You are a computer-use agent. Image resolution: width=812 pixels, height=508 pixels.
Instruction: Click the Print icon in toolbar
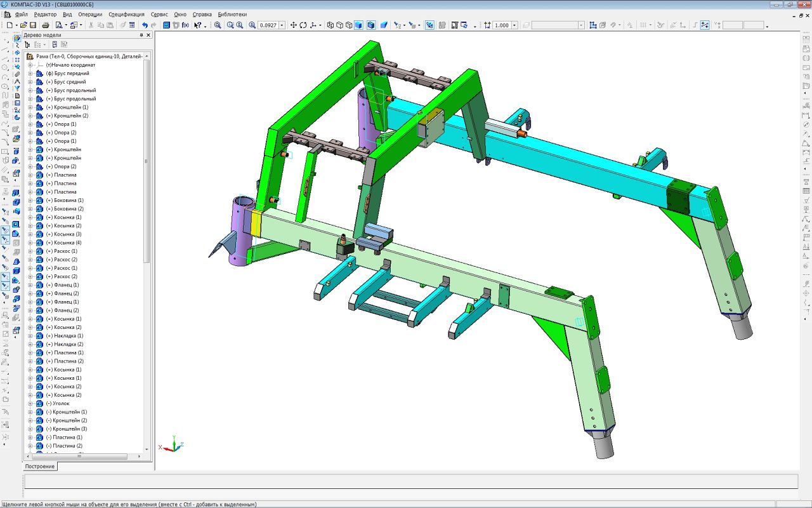coord(46,25)
